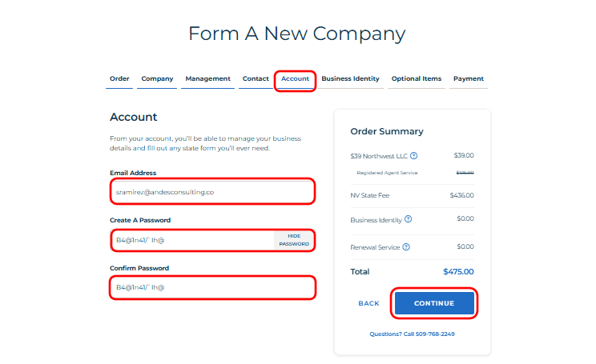Screen dimensions: 596x364
Task: Open the Order tab
Action: (x=119, y=79)
